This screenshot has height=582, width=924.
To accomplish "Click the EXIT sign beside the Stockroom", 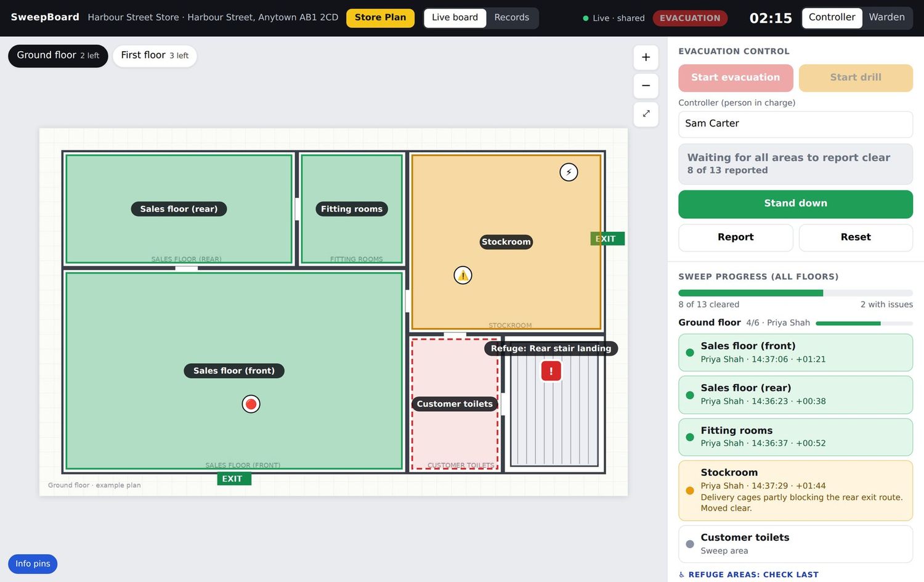I will (607, 239).
